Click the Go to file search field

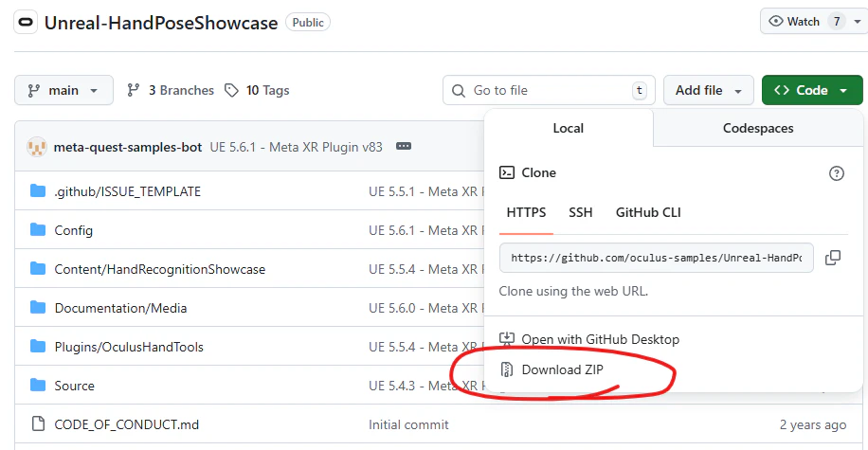[x=549, y=90]
